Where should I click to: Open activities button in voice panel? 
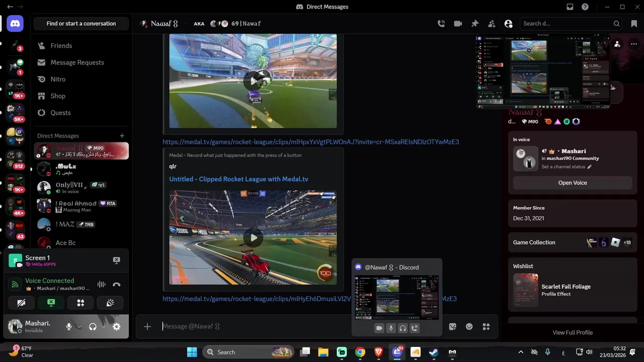click(80, 303)
